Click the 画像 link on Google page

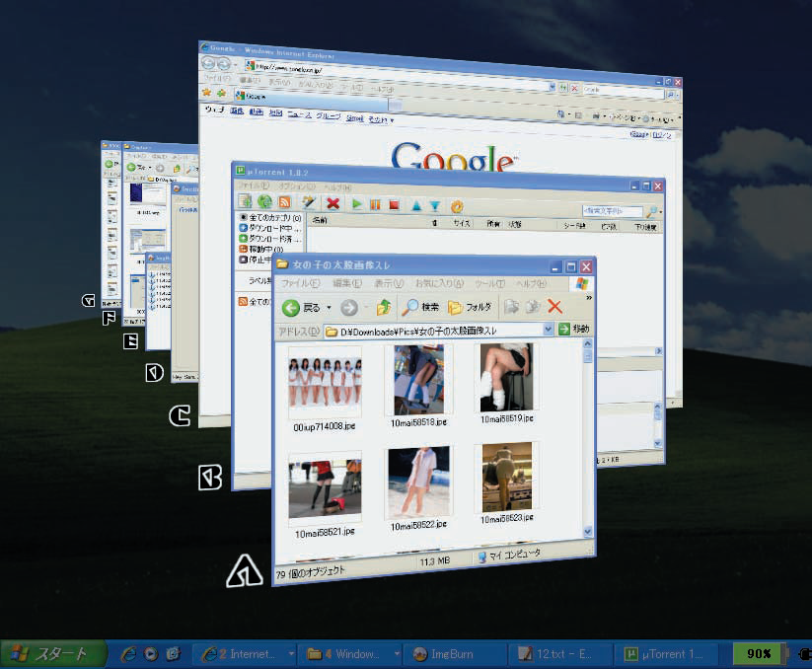[x=237, y=111]
